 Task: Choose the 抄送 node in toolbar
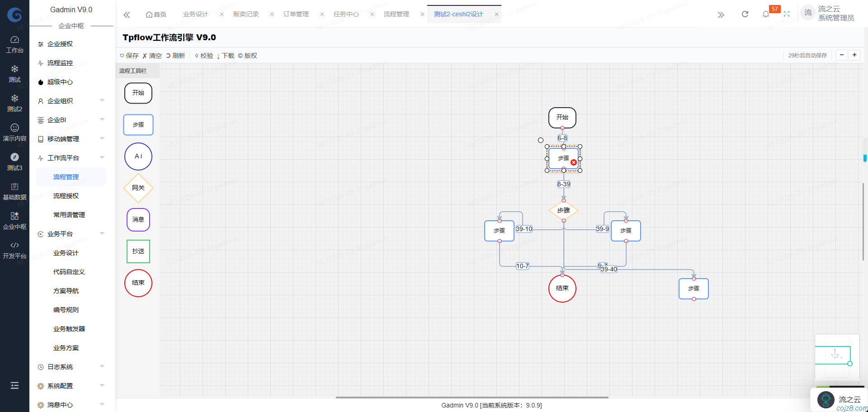pos(138,251)
